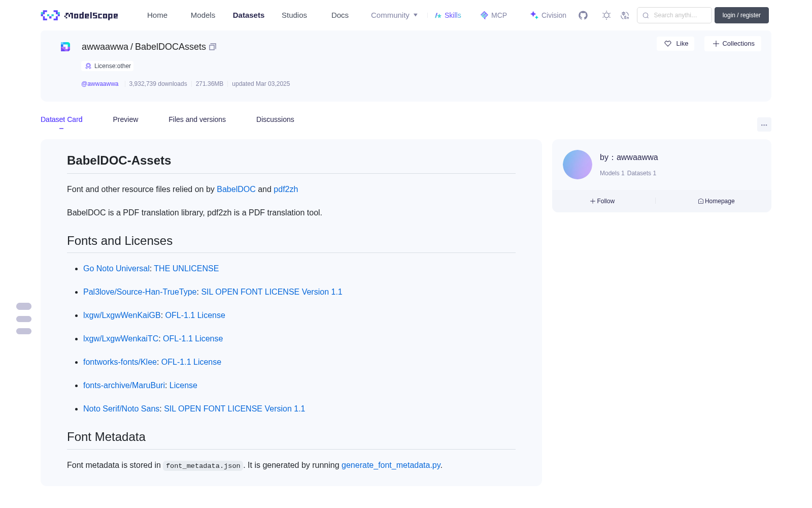The width and height of the screenshot is (812, 508).
Task: Add the dataset to Collections
Action: click(733, 44)
